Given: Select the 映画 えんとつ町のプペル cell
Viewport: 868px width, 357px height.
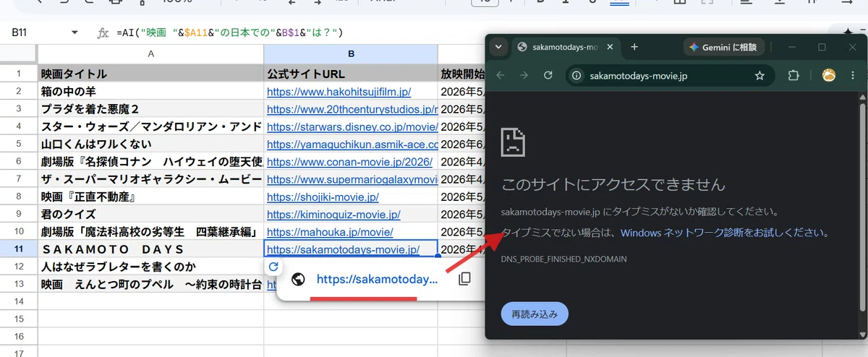Looking at the screenshot, I should (x=150, y=285).
